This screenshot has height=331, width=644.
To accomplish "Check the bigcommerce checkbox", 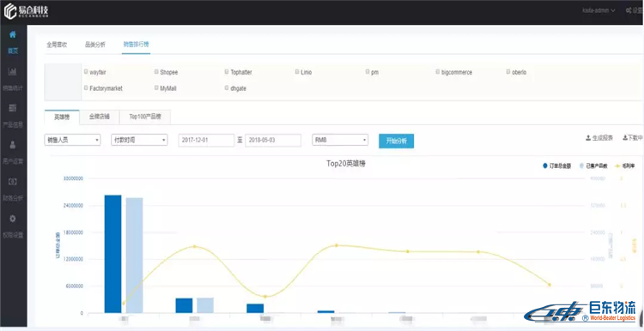I will pyautogui.click(x=438, y=71).
